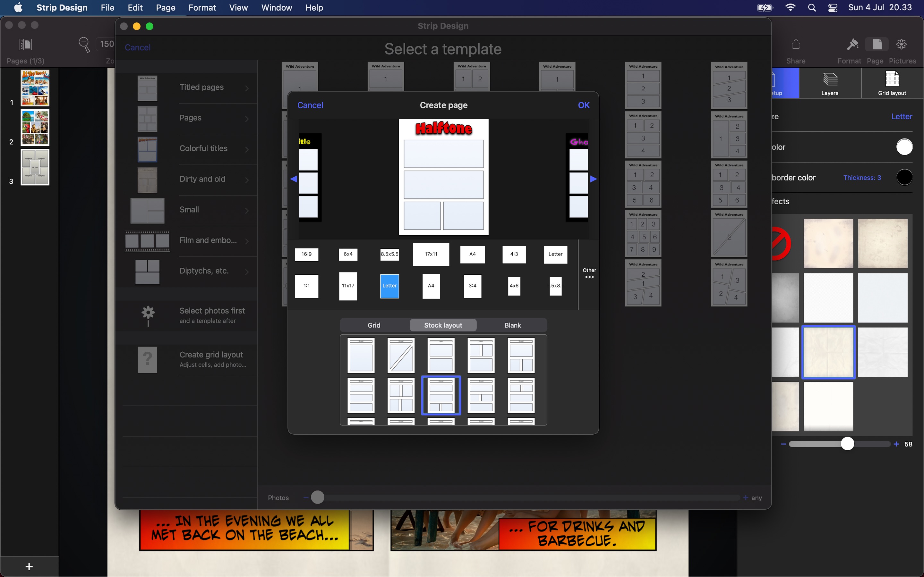
Task: Add a new page with plus icon
Action: tap(29, 566)
